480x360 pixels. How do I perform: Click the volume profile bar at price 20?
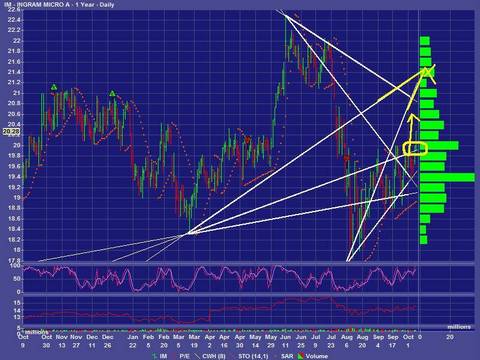439,146
